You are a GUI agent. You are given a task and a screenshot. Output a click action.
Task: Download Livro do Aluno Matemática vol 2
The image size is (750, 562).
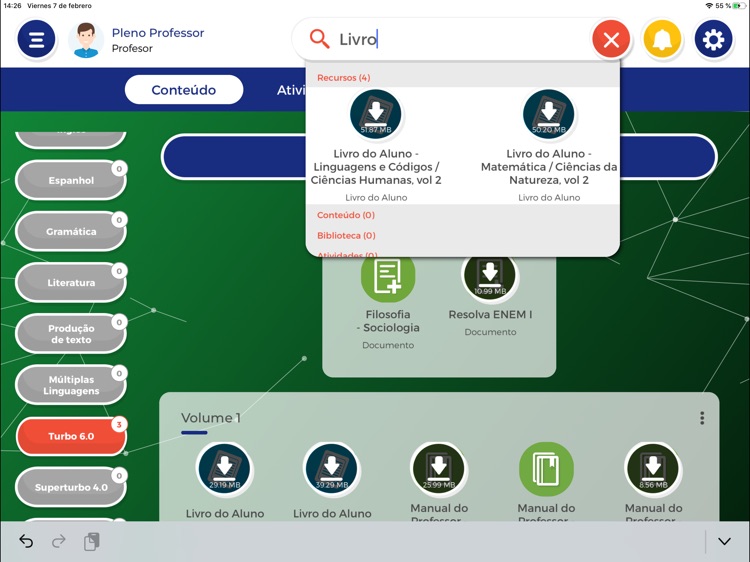[549, 114]
